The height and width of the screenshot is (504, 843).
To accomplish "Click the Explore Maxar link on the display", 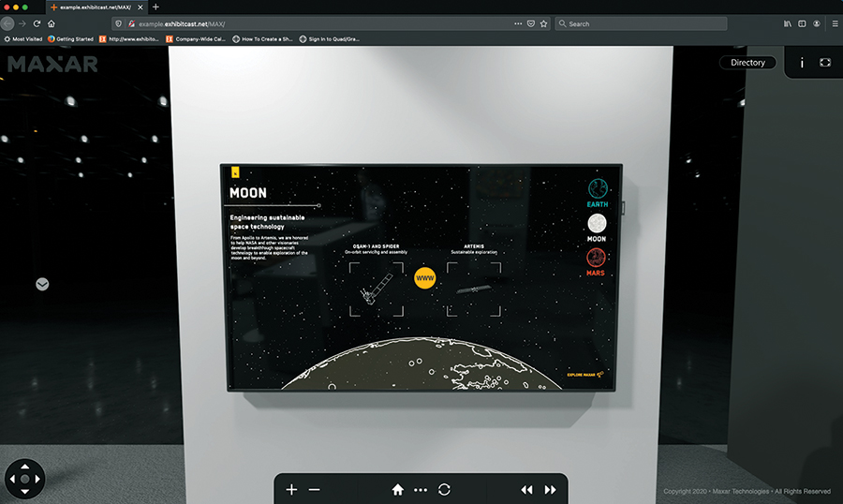I will [585, 375].
